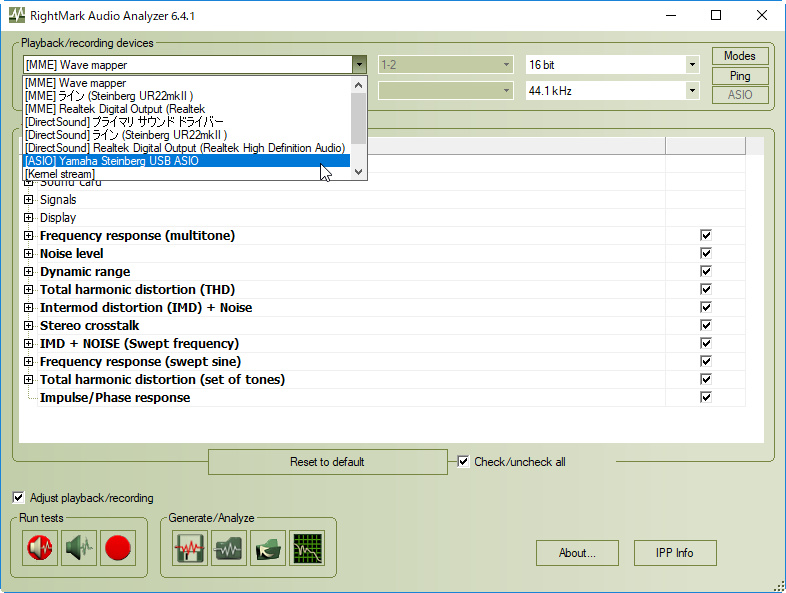The width and height of the screenshot is (786, 593).
Task: Maximize the RightMark Audio Analyzer window
Action: (x=716, y=15)
